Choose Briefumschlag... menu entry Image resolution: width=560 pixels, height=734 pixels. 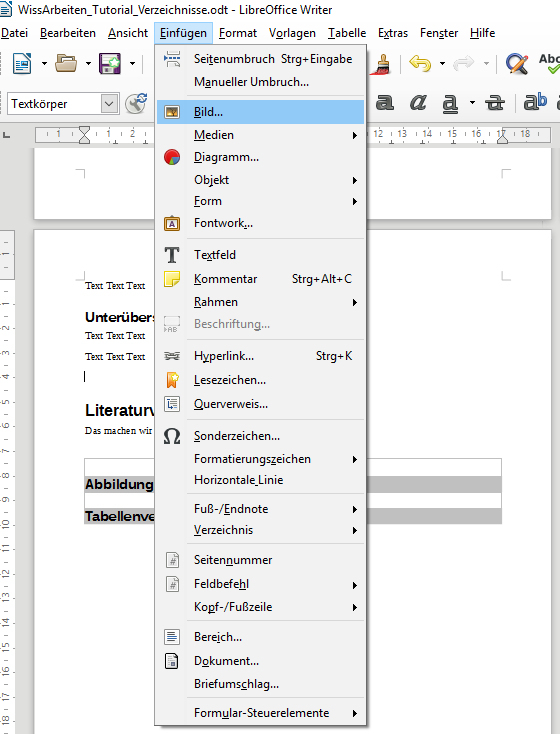pyautogui.click(x=260, y=684)
